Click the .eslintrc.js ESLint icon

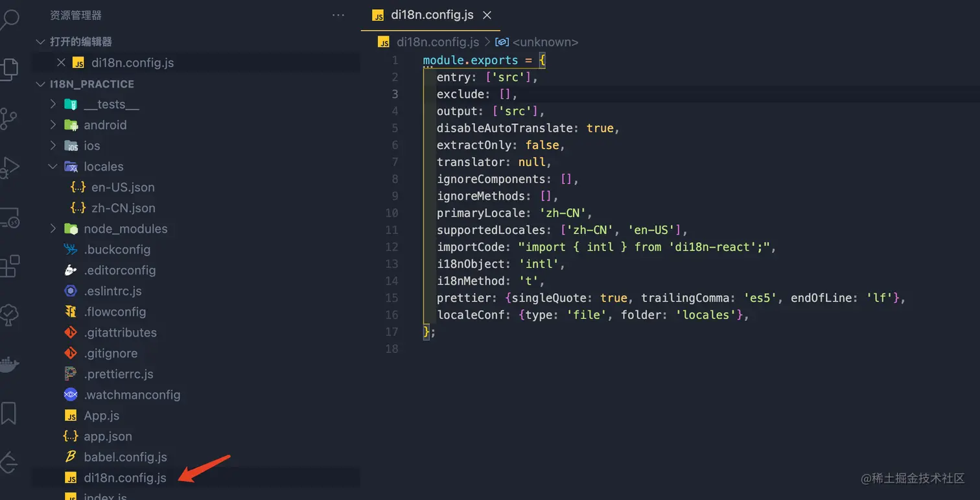(x=71, y=291)
